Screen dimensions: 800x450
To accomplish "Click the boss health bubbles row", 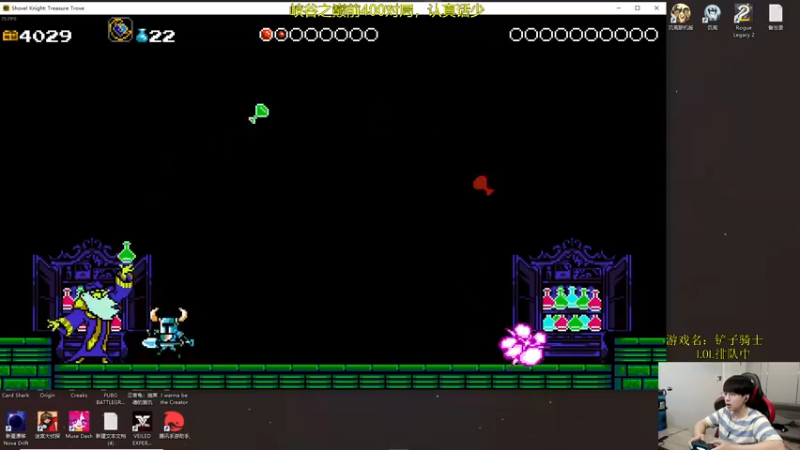I will (583, 35).
